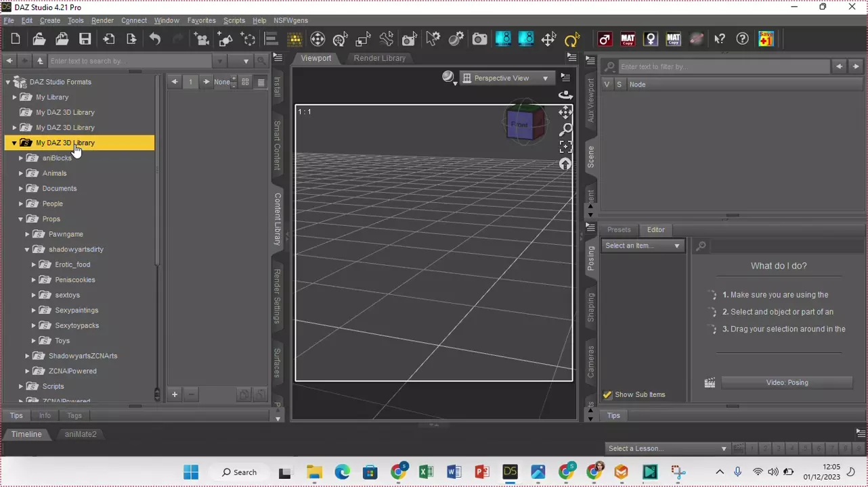The height and width of the screenshot is (487, 868).
Task: Click the frame view icon beside viewport
Action: (565, 147)
